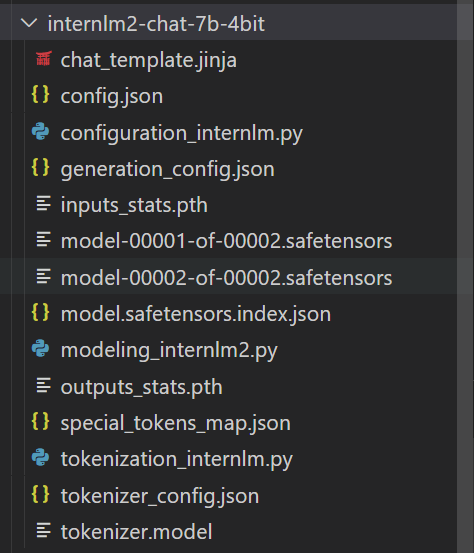Click the braces icon next to generation_config.json
Image resolution: width=474 pixels, height=553 pixels.
tap(41, 167)
